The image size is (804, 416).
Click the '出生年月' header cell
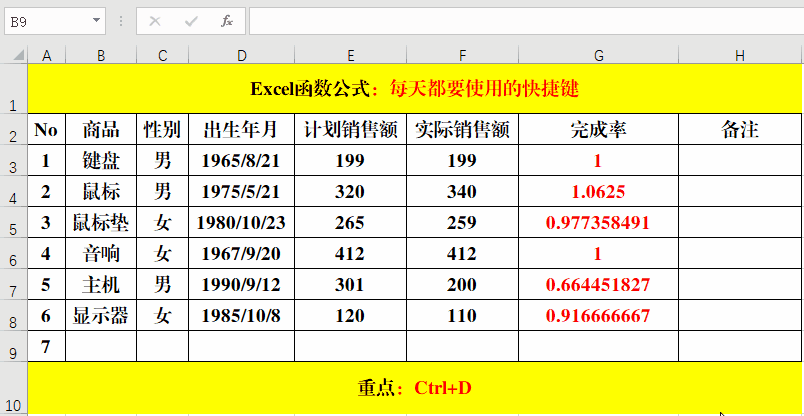click(242, 130)
